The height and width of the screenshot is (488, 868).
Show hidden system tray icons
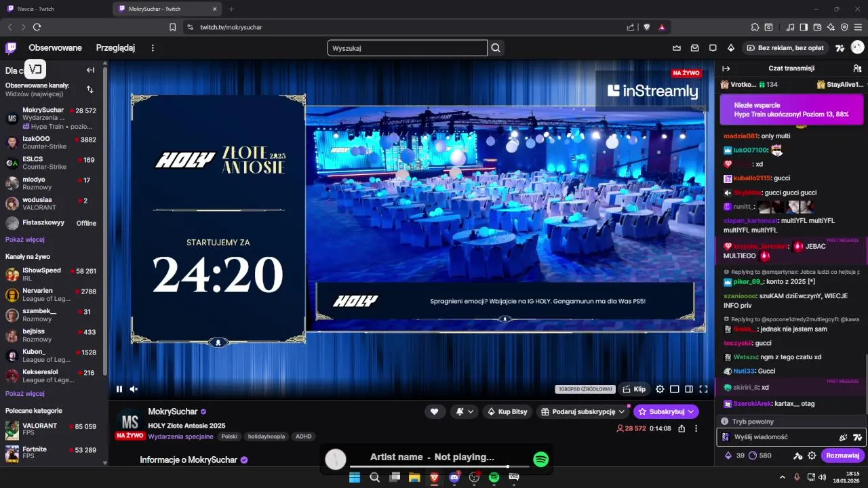tap(782, 478)
